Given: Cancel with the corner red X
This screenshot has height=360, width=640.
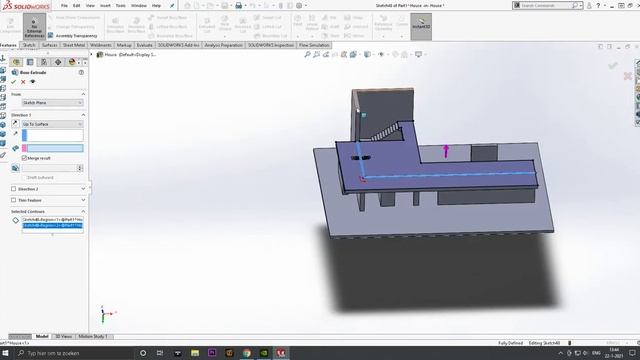Looking at the screenshot, I should tap(628, 76).
